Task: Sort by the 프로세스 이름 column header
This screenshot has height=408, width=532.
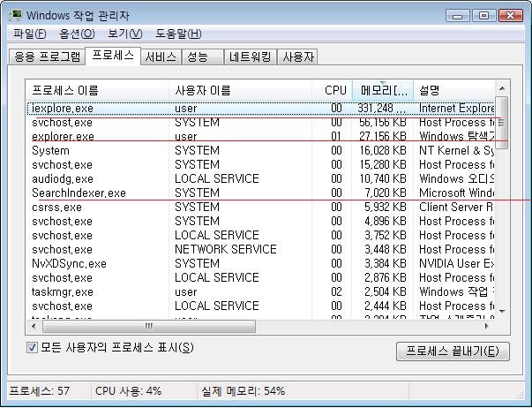Action: click(x=97, y=90)
